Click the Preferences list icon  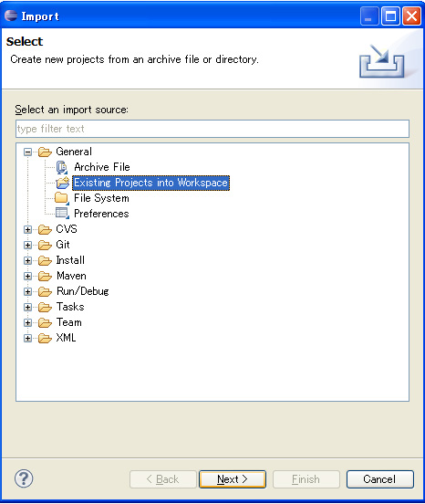pos(62,214)
